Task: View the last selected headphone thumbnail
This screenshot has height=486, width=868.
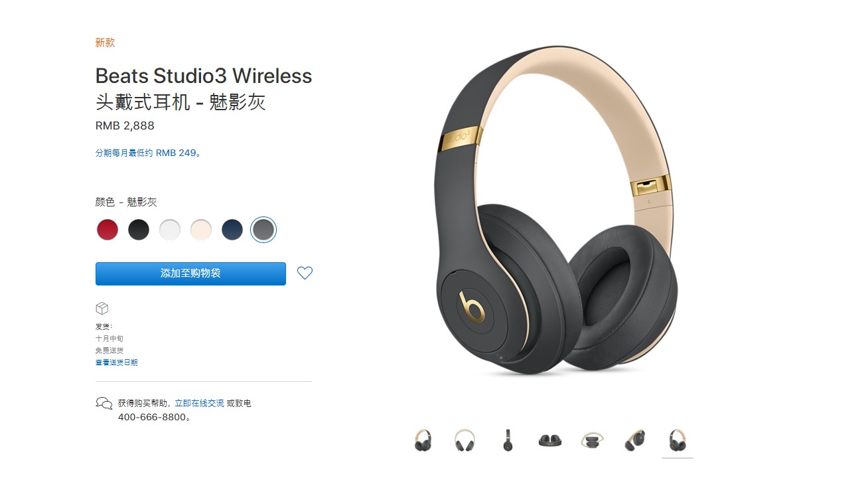Action: pyautogui.click(x=678, y=440)
